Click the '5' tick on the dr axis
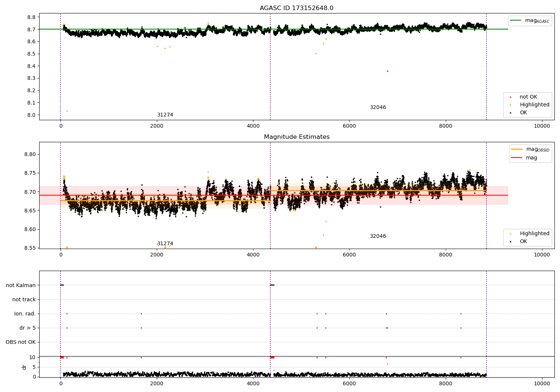560x392 pixels. pos(34,367)
